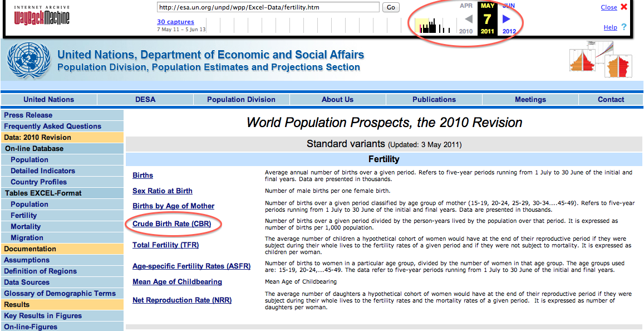Screen dimensions: 644x331
Task: Click the World Population Prospects title
Action: coord(384,123)
